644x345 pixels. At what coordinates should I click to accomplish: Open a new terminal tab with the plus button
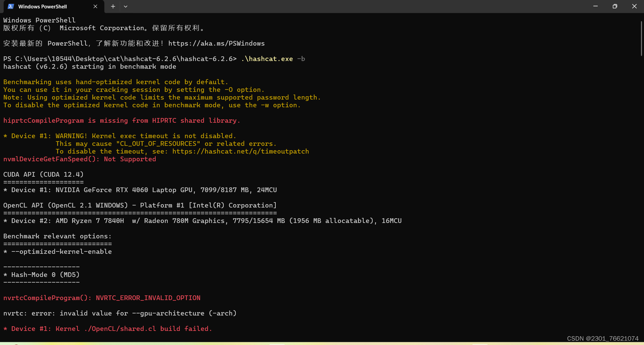113,6
